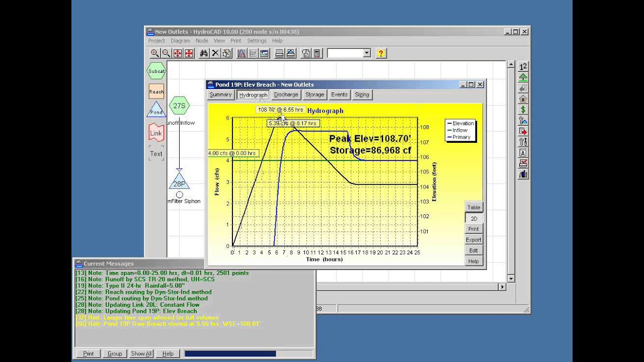The height and width of the screenshot is (362, 644).
Task: Click the print preview toolbar icon
Action: (x=291, y=53)
